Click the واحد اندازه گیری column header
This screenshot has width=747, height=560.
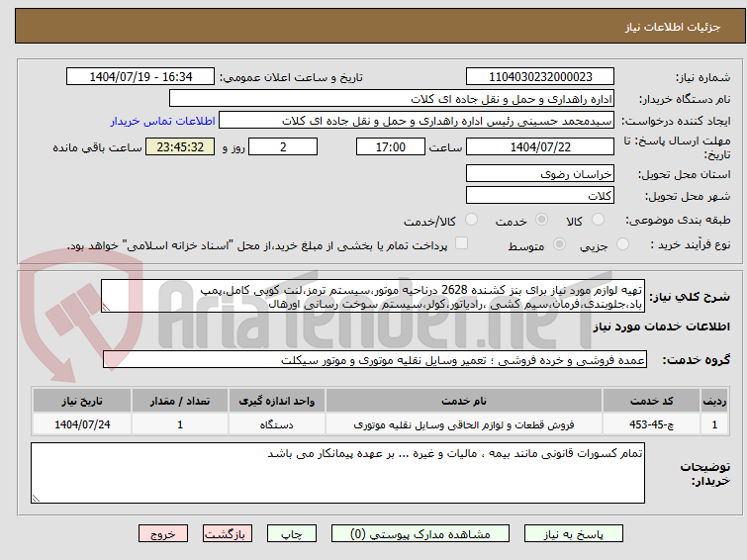click(x=277, y=401)
